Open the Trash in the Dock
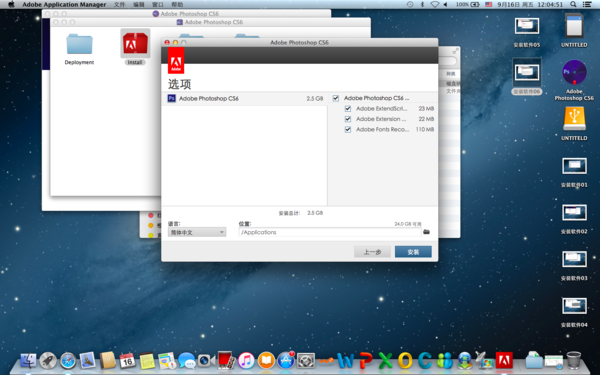The image size is (600, 375). click(x=573, y=360)
